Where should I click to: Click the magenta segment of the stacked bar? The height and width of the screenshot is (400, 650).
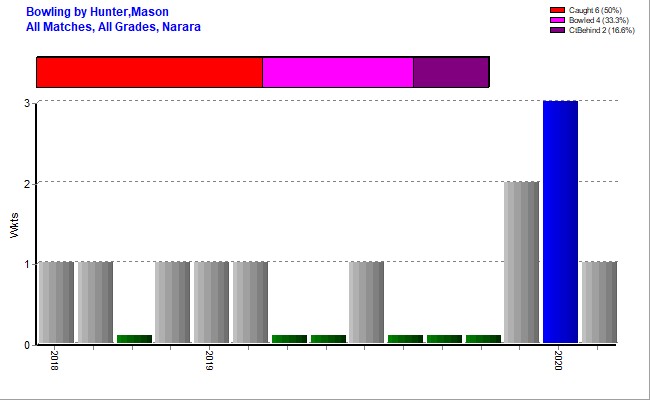click(338, 72)
